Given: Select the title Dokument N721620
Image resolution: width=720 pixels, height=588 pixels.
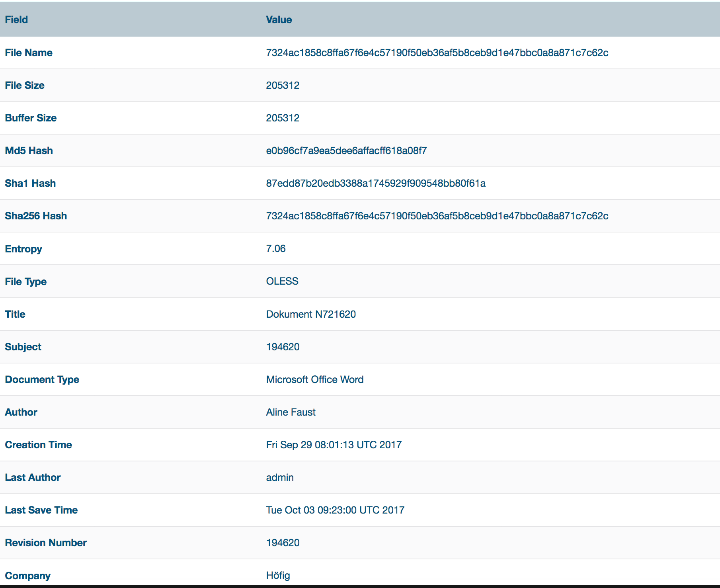Looking at the screenshot, I should 311,314.
